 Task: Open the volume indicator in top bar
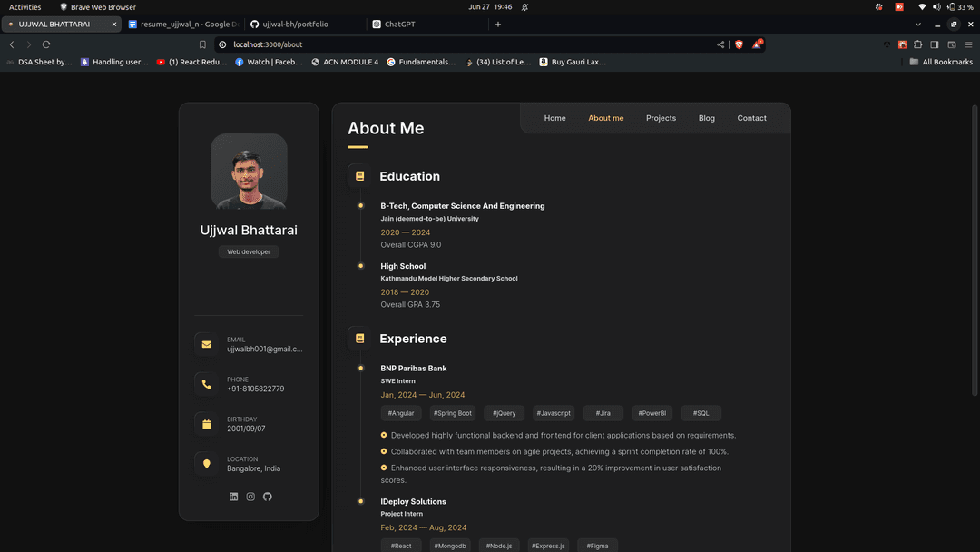pos(936,7)
